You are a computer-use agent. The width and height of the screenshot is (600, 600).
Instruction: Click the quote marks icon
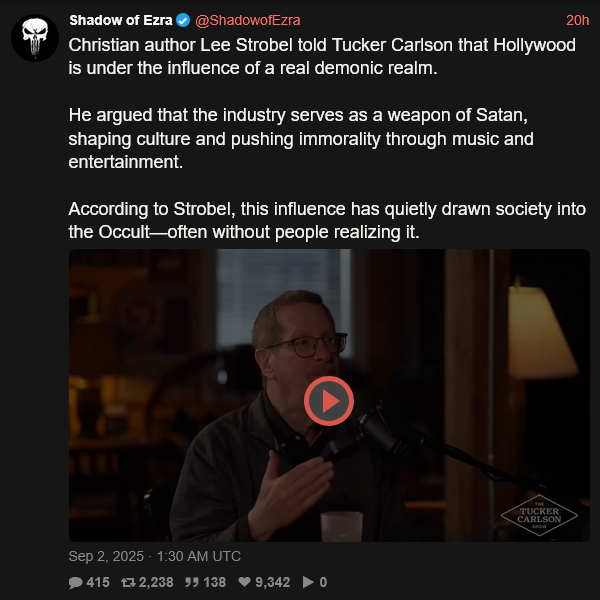[x=192, y=582]
